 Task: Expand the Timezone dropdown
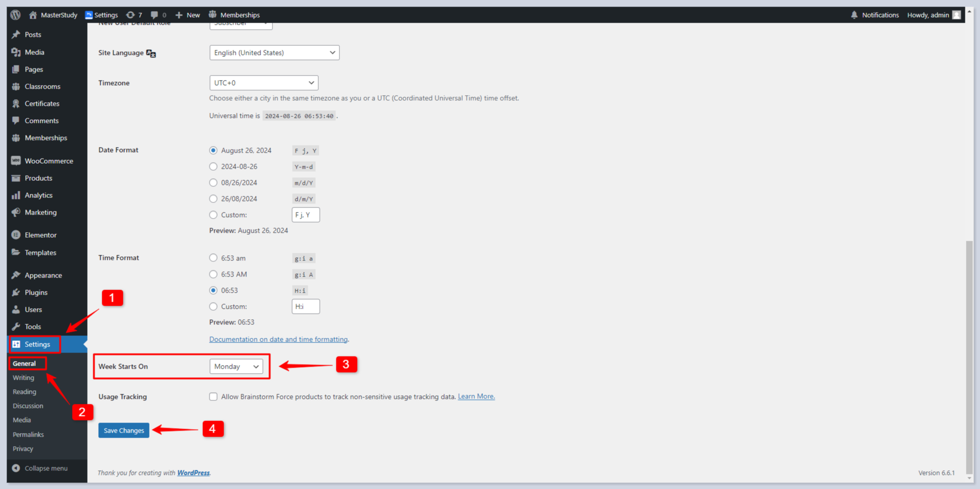263,83
